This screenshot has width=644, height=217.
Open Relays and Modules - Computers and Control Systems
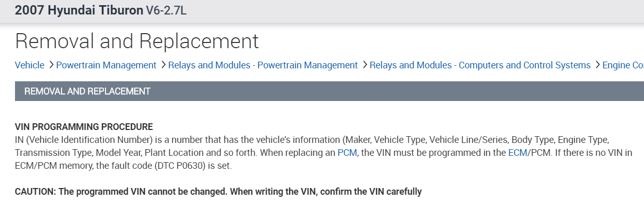(480, 65)
